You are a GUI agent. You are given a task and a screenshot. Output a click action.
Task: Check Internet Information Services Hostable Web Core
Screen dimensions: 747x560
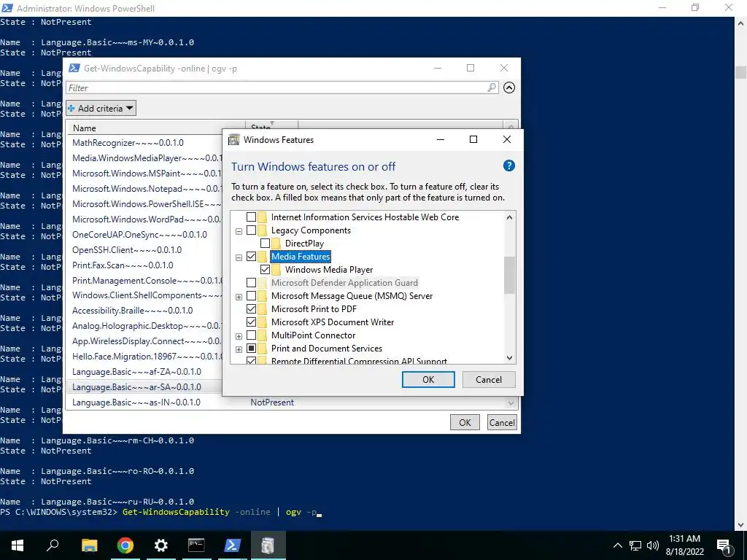coord(251,217)
